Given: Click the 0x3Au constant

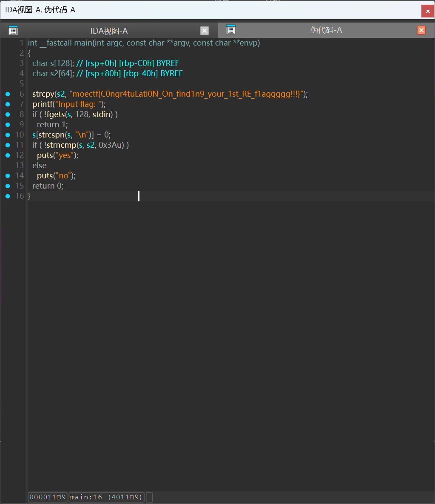Looking at the screenshot, I should tap(111, 145).
